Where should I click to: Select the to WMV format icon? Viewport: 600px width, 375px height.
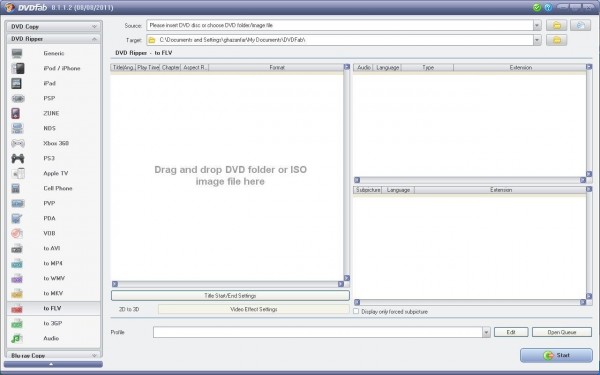17,278
